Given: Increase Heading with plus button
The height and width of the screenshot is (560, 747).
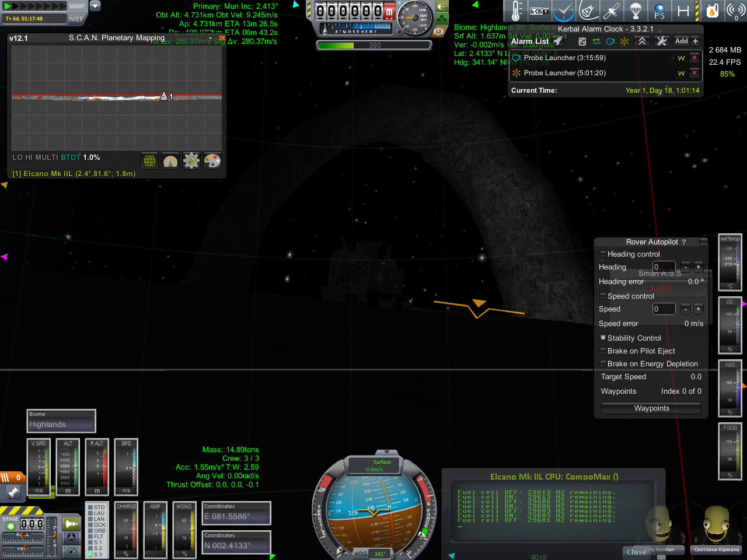Looking at the screenshot, I should coord(699,267).
